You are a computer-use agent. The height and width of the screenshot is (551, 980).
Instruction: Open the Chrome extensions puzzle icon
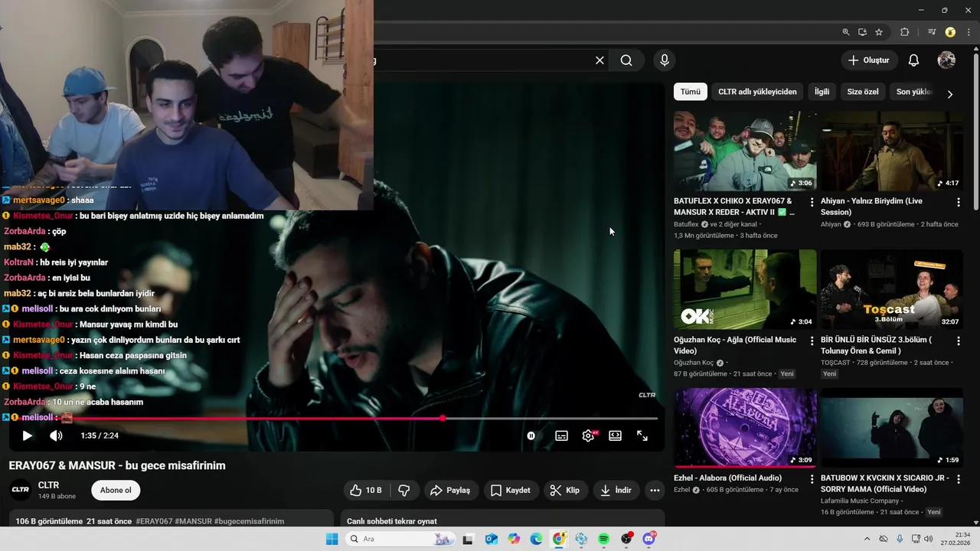(x=905, y=32)
